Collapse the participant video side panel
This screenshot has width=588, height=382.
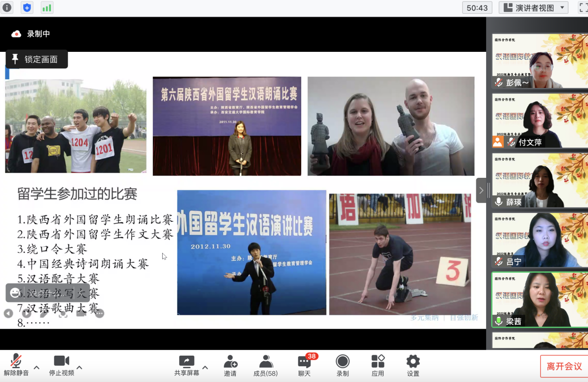(481, 190)
